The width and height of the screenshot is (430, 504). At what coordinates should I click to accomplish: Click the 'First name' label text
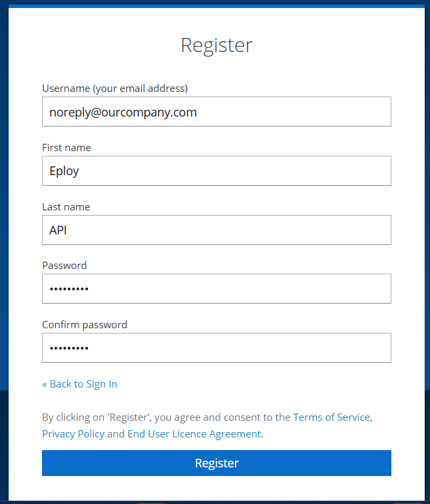pyautogui.click(x=67, y=148)
